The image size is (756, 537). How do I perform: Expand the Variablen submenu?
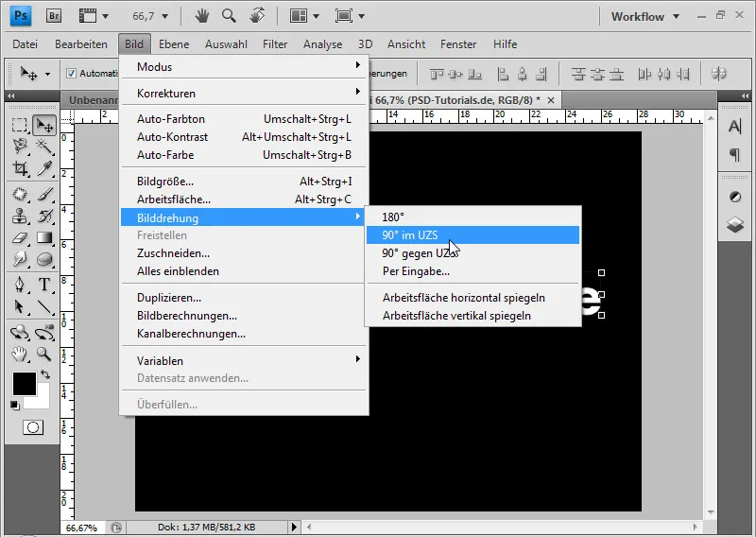245,360
